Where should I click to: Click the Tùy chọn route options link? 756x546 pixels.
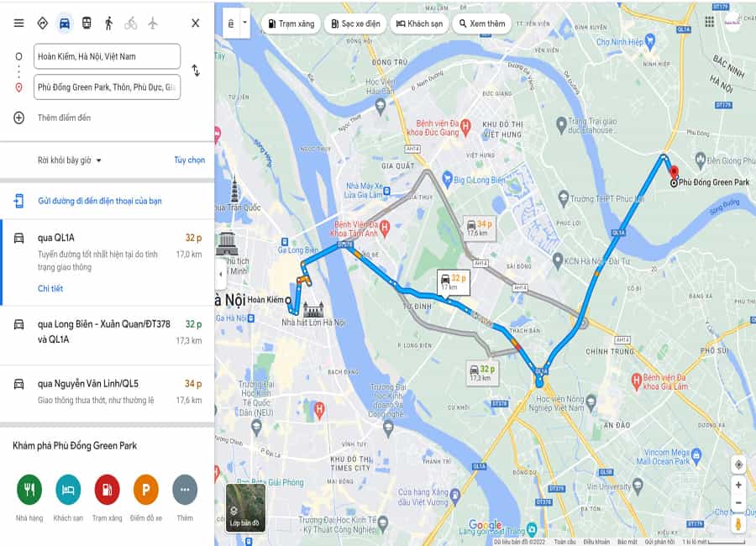coord(190,160)
